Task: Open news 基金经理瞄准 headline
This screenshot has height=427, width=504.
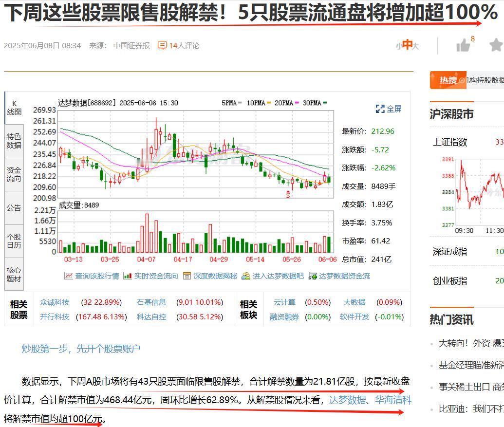Action: coord(471,365)
